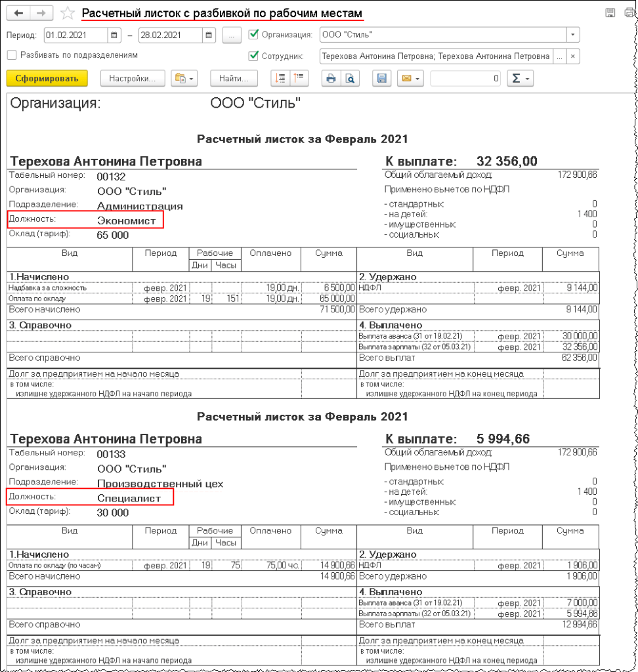
Task: Open period selection ellipsis button
Action: (232, 35)
